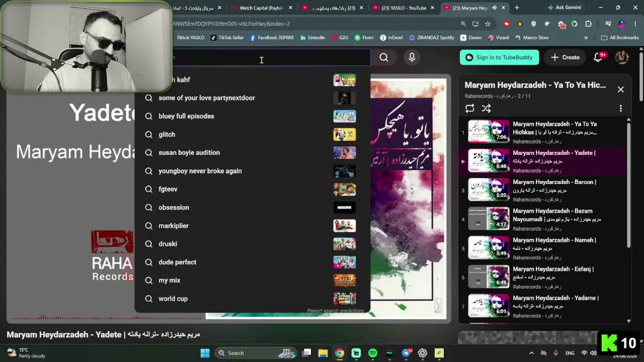Click the Esfanj video thumbnail
644x362 pixels.
click(x=489, y=277)
